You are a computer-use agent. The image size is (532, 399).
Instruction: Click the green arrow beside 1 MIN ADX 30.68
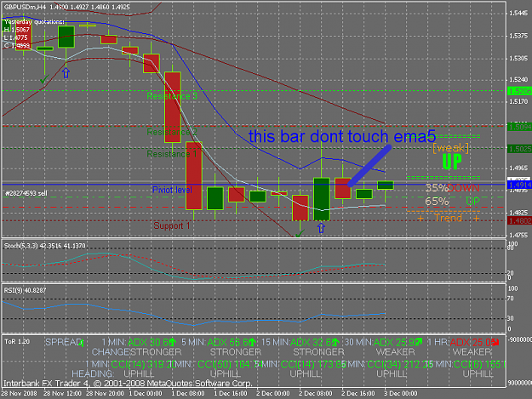(x=173, y=342)
